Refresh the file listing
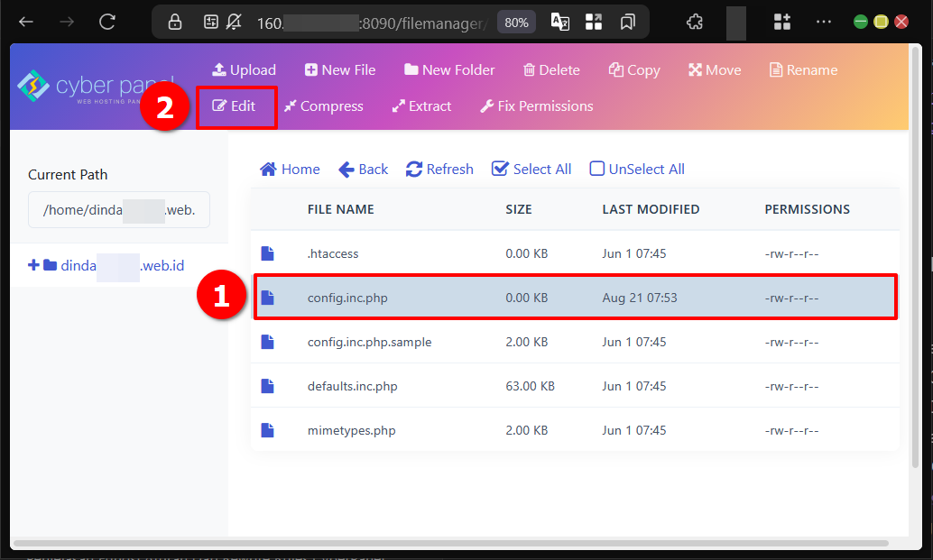 click(439, 170)
